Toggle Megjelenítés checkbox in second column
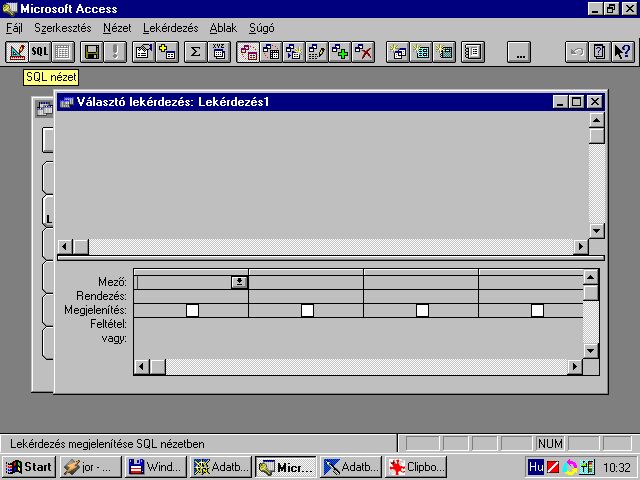The image size is (640, 480). tap(307, 311)
